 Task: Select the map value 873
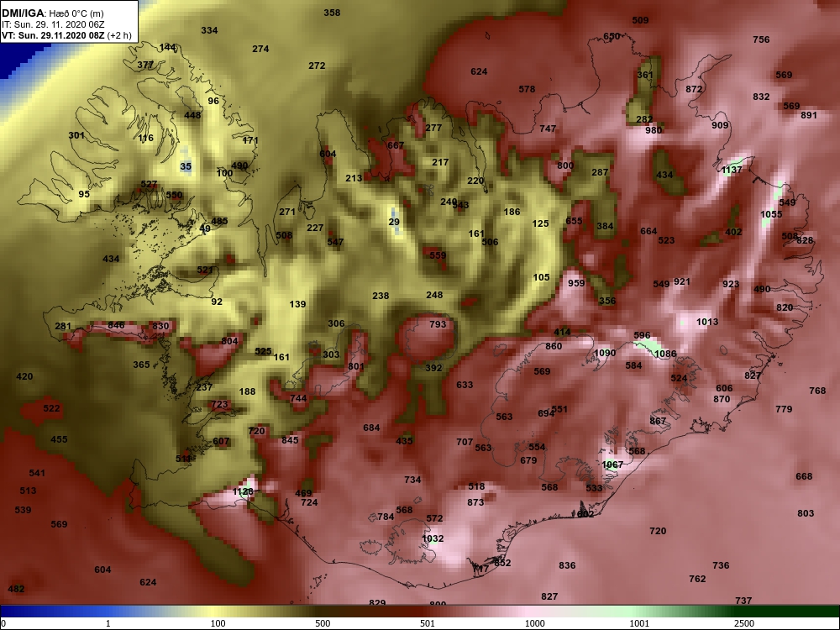[475, 502]
